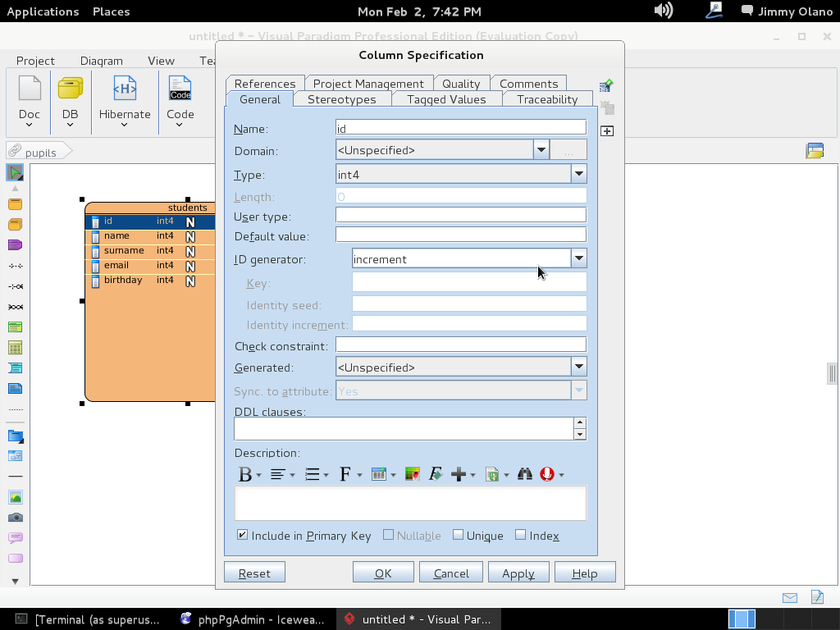Uncheck Include in Primary Key
The width and height of the screenshot is (840, 630).
243,535
